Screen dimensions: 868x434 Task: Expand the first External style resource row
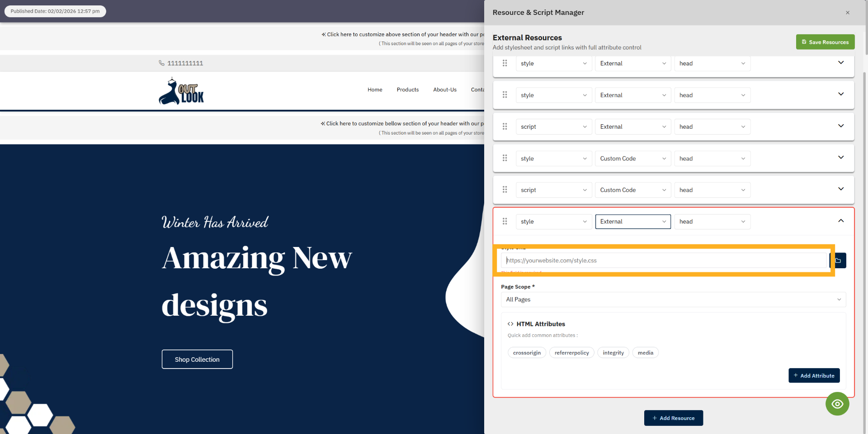click(841, 63)
